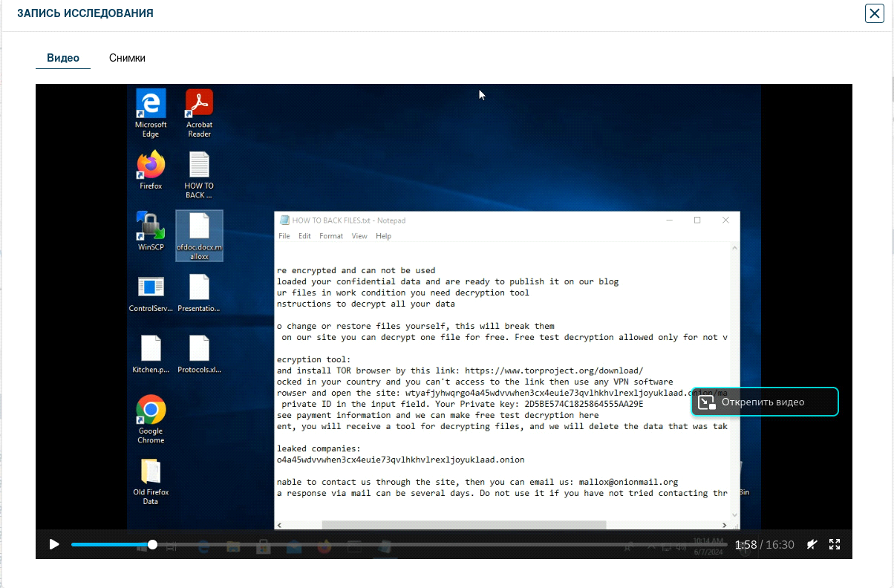
Task: Click the WinSCP desktop icon
Action: pos(151,232)
